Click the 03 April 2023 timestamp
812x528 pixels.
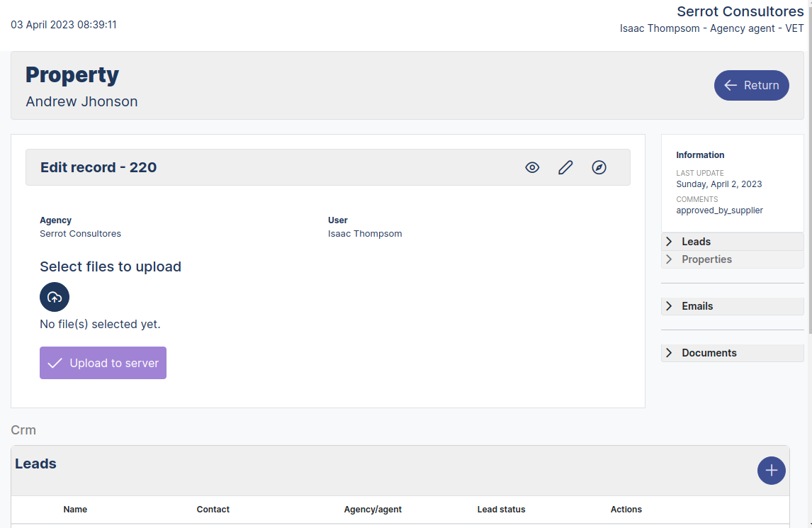click(x=63, y=23)
